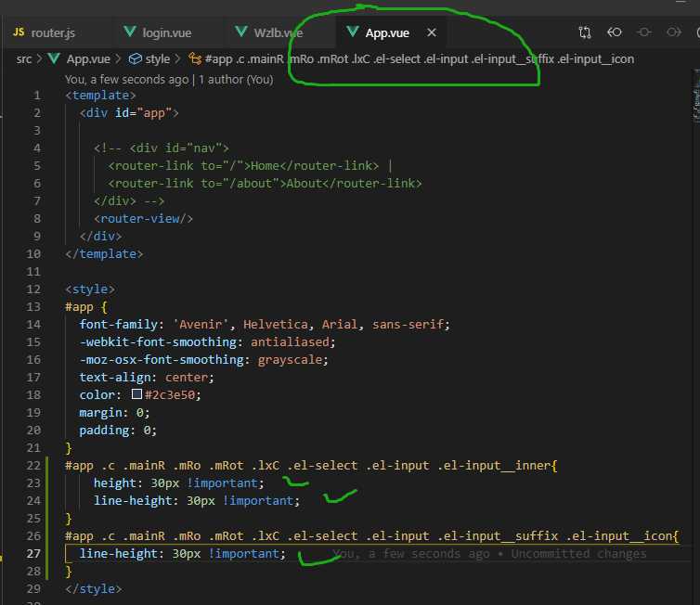The image size is (700, 605).
Task: Click line number 13 in the gutter
Action: 33,307
